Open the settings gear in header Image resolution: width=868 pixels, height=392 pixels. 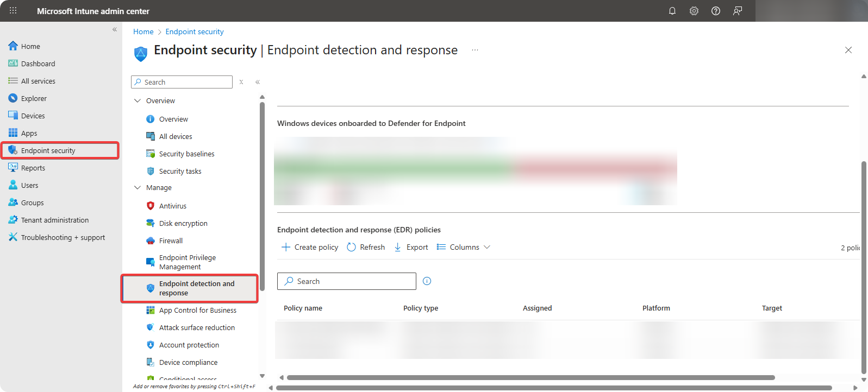(x=694, y=11)
